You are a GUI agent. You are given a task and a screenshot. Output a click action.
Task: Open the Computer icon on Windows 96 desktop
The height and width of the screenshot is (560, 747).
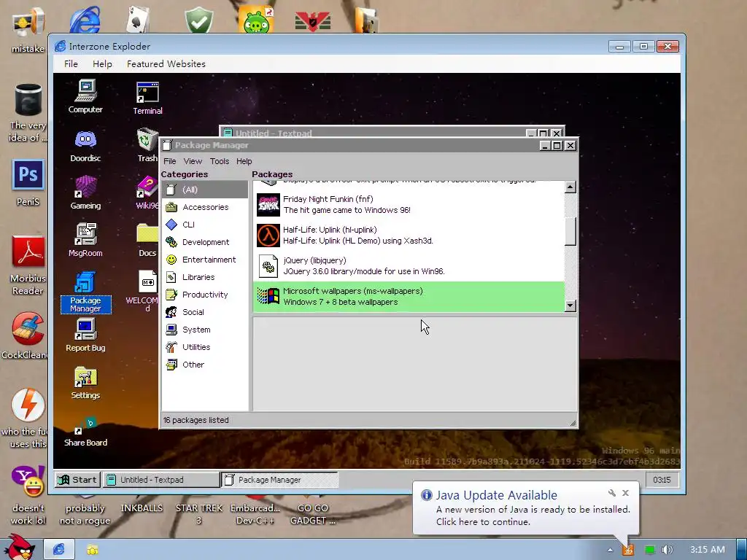pos(85,96)
